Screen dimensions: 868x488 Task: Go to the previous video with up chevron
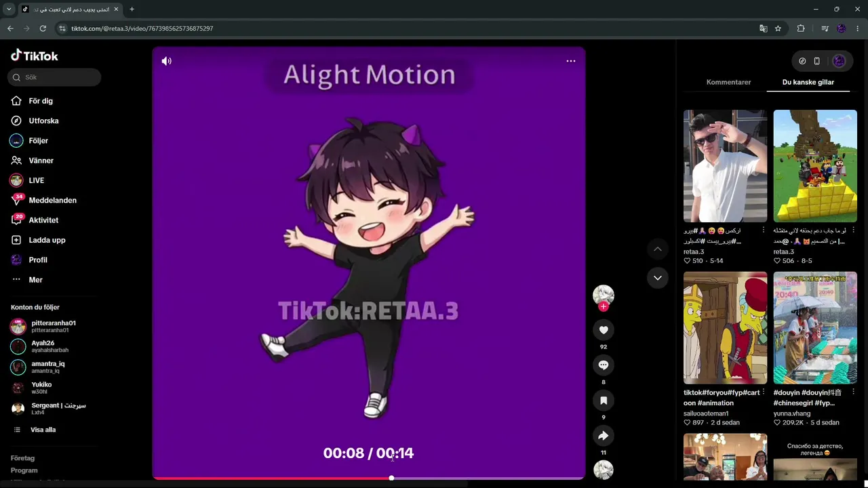[657, 249]
